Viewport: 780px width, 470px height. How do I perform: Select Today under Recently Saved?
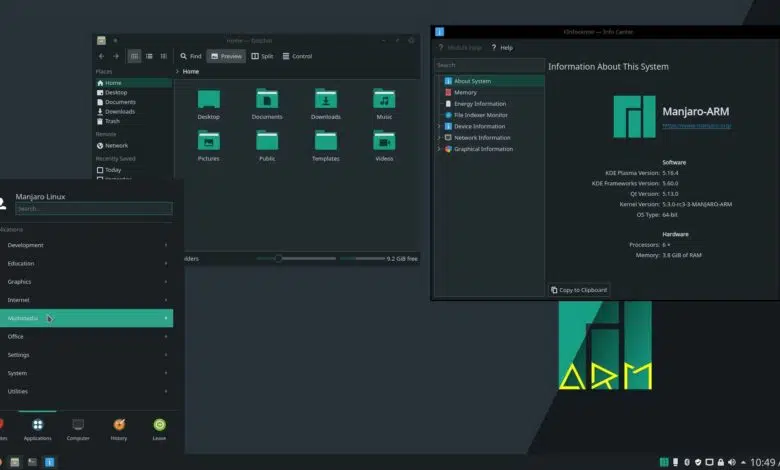tap(134, 170)
